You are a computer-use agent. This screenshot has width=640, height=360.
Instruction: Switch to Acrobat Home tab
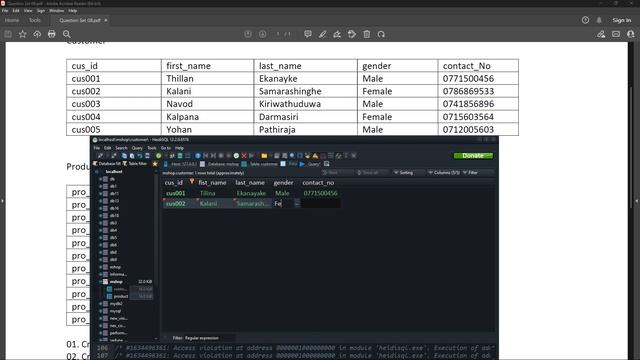point(12,20)
